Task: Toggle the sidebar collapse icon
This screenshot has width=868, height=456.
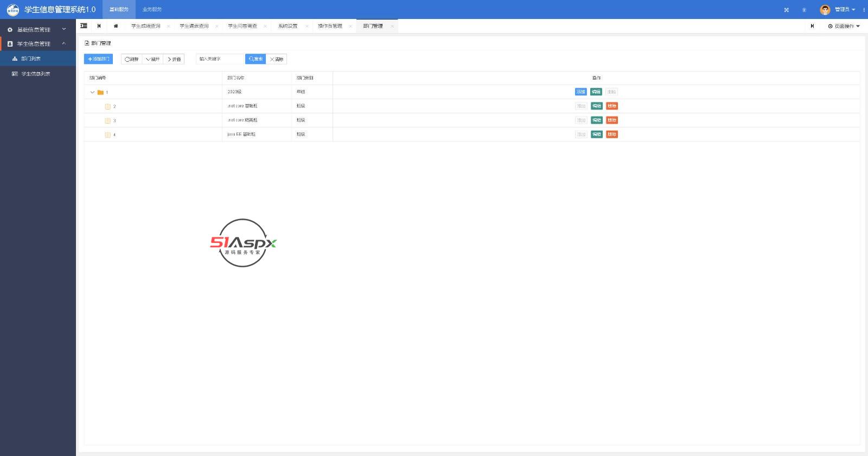Action: 84,25
